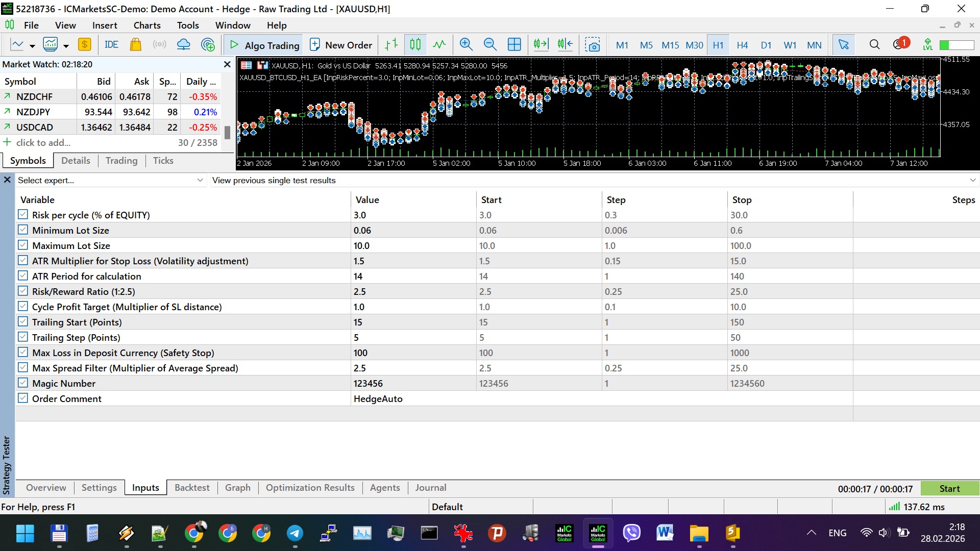Expand the Select expert dropdown

[x=200, y=180]
